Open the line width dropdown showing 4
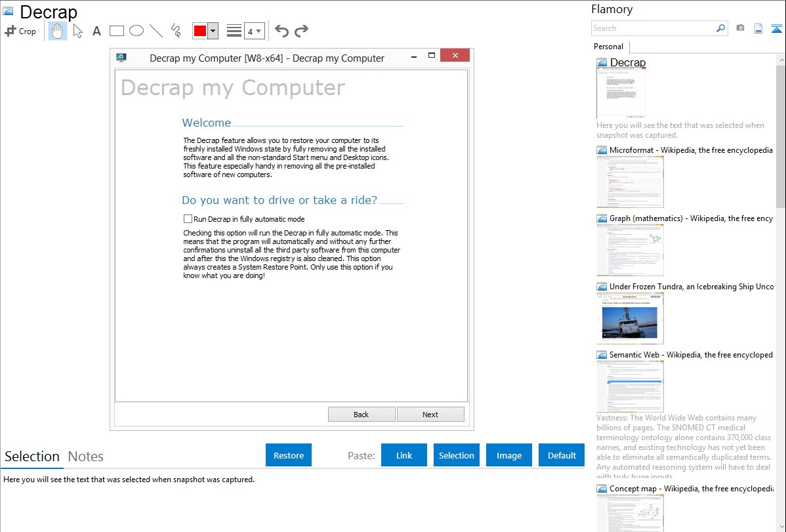This screenshot has width=786, height=532. click(x=254, y=31)
